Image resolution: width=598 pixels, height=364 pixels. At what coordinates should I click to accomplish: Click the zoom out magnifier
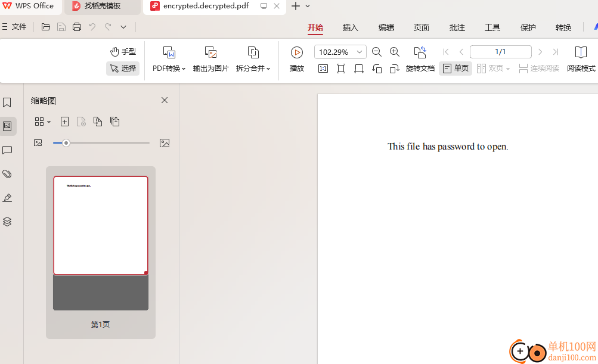[x=376, y=52]
